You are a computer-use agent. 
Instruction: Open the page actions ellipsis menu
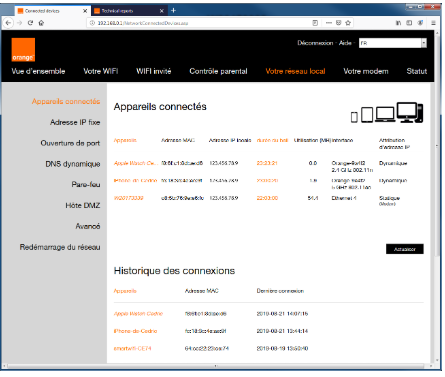tap(329, 23)
